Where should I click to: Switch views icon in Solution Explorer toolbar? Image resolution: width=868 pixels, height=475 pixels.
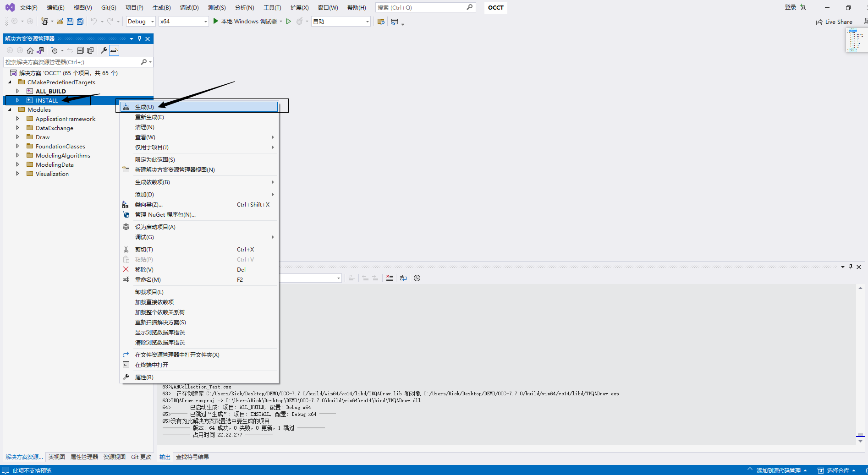pyautogui.click(x=40, y=50)
